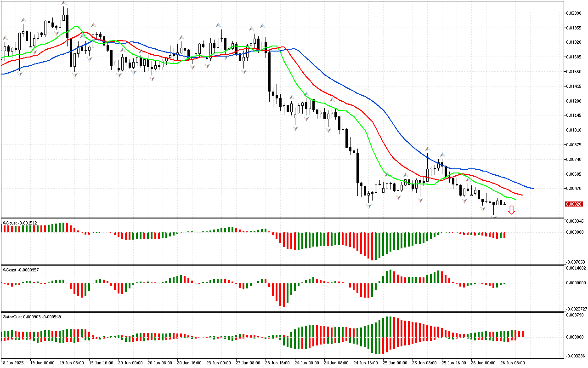Click the up fractal above 25 Jun 08:00 peak
The height and width of the screenshot is (368, 588).
click(x=428, y=149)
